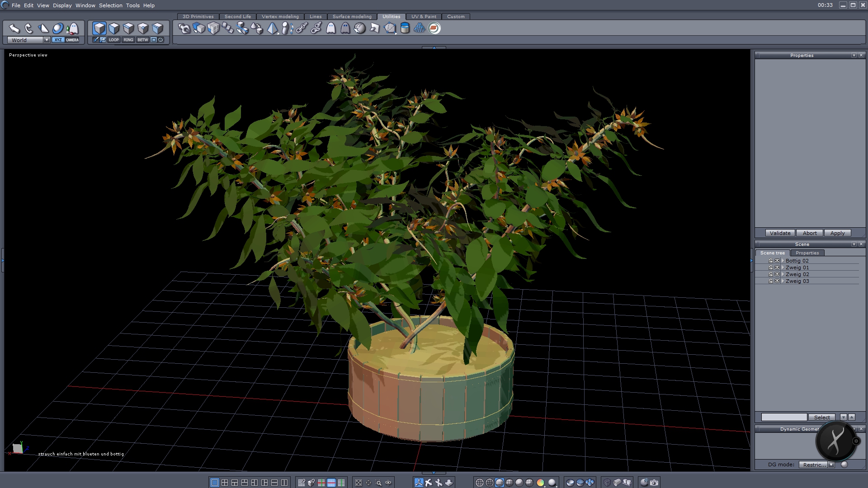Click the camera snapshot icon

point(654,483)
